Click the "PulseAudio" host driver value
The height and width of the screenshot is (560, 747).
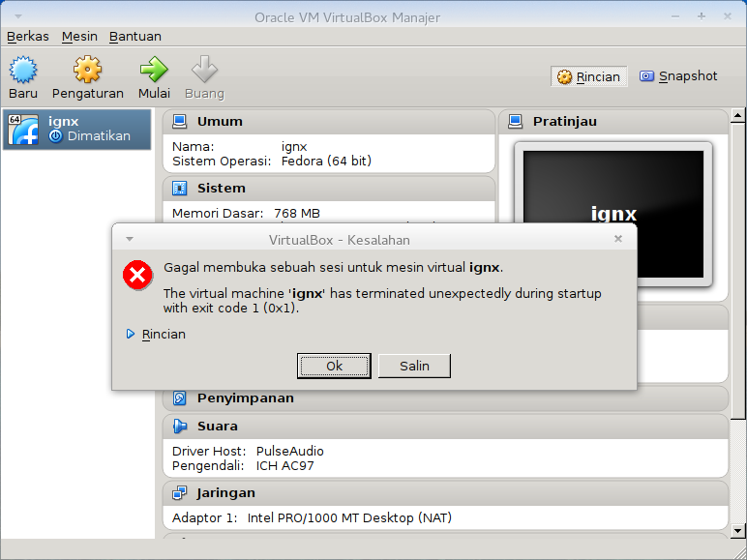[x=289, y=451]
